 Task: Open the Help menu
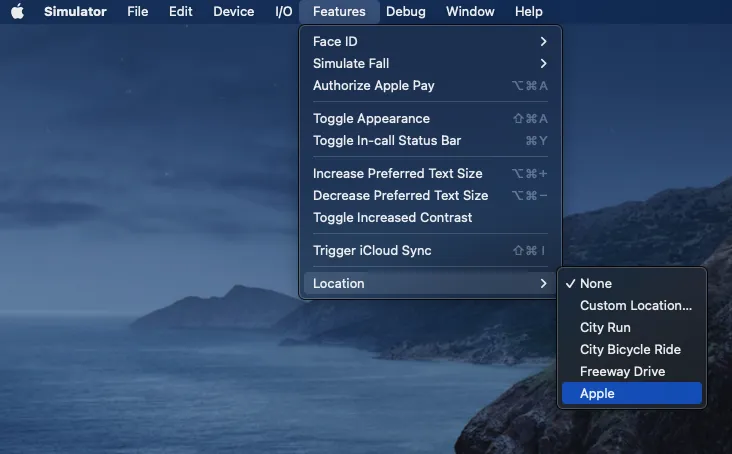click(x=528, y=12)
